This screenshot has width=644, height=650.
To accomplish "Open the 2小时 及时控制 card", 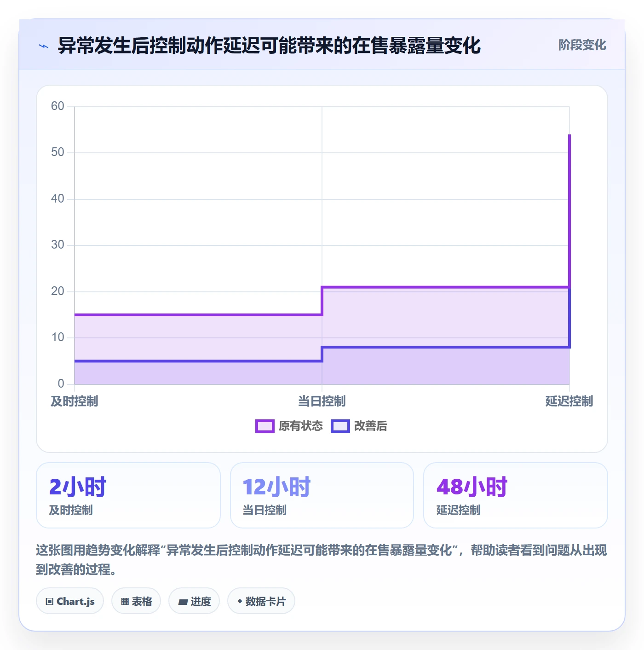I will [x=128, y=495].
